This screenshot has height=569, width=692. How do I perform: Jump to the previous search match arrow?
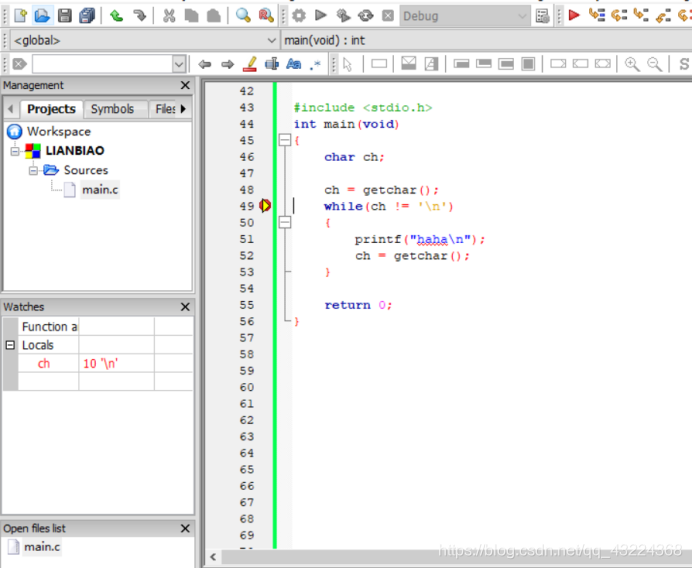pos(204,64)
